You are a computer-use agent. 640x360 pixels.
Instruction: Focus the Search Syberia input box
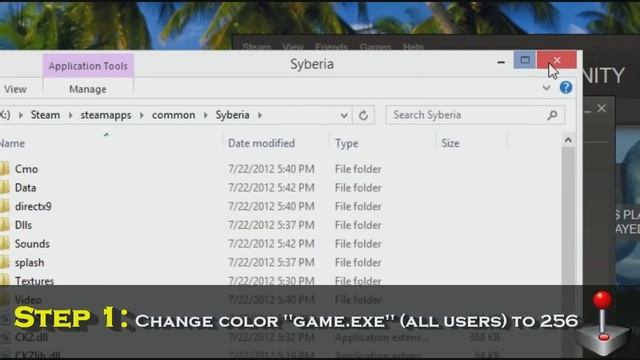click(475, 116)
